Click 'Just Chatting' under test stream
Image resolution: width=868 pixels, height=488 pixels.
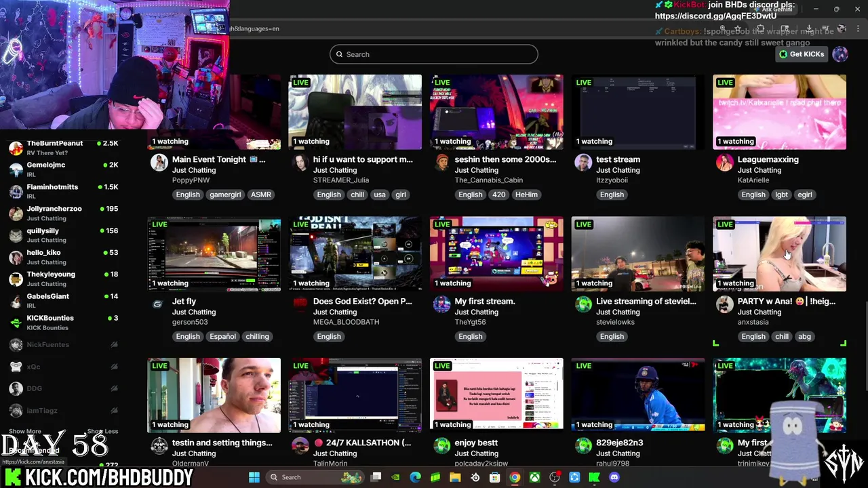click(x=618, y=170)
